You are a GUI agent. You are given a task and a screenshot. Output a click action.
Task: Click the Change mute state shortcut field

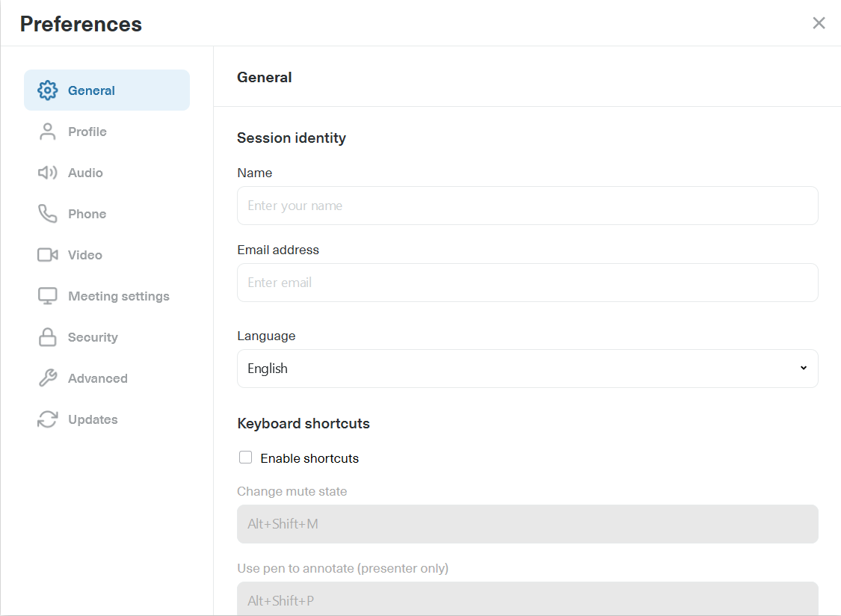point(527,523)
